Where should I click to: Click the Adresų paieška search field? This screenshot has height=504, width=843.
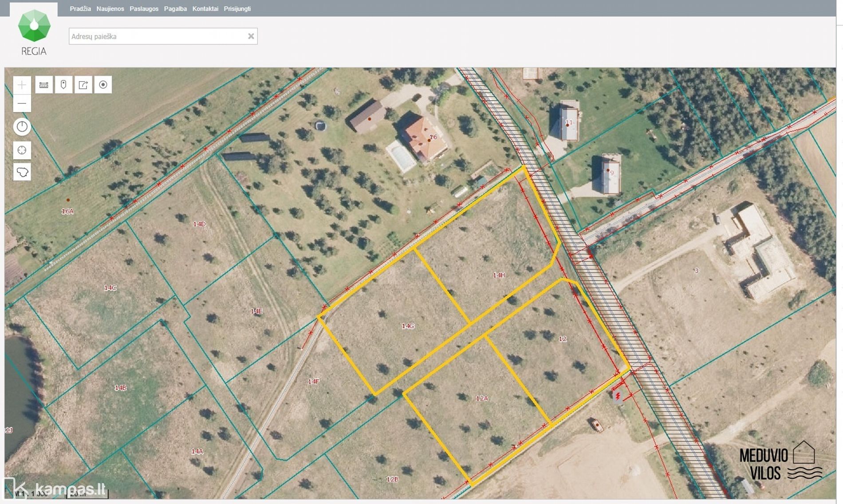(x=158, y=36)
